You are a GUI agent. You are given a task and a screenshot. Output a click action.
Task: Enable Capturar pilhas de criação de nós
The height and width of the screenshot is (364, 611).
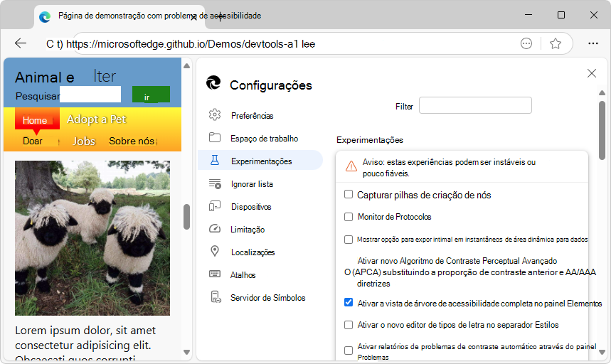(x=349, y=194)
